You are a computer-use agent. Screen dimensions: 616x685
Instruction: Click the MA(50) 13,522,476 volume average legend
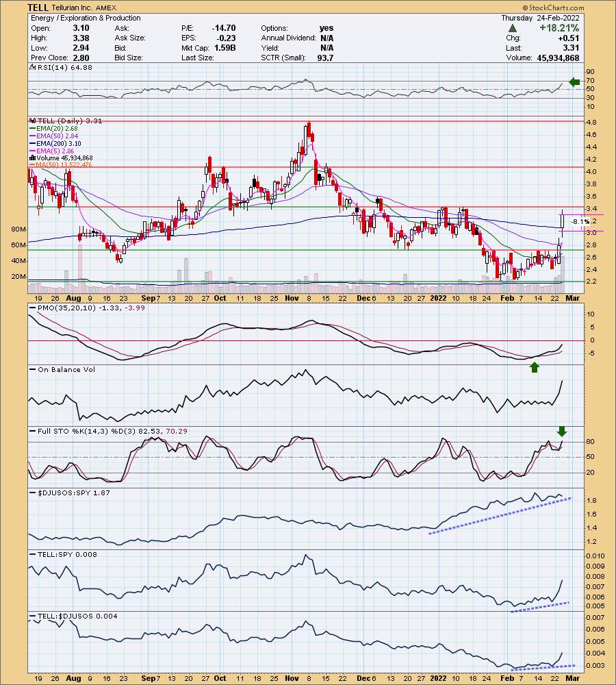click(x=60, y=164)
